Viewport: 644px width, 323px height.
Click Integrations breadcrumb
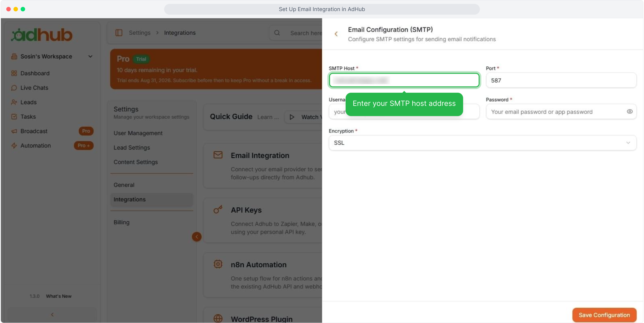[180, 33]
